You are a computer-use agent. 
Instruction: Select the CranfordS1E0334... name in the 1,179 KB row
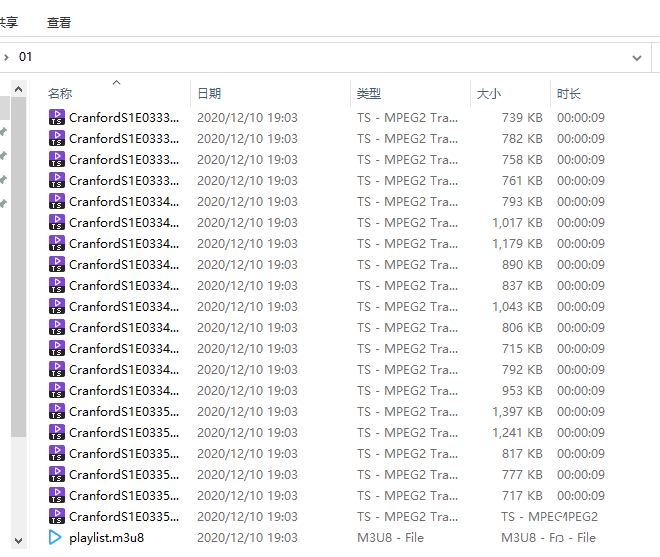(124, 244)
